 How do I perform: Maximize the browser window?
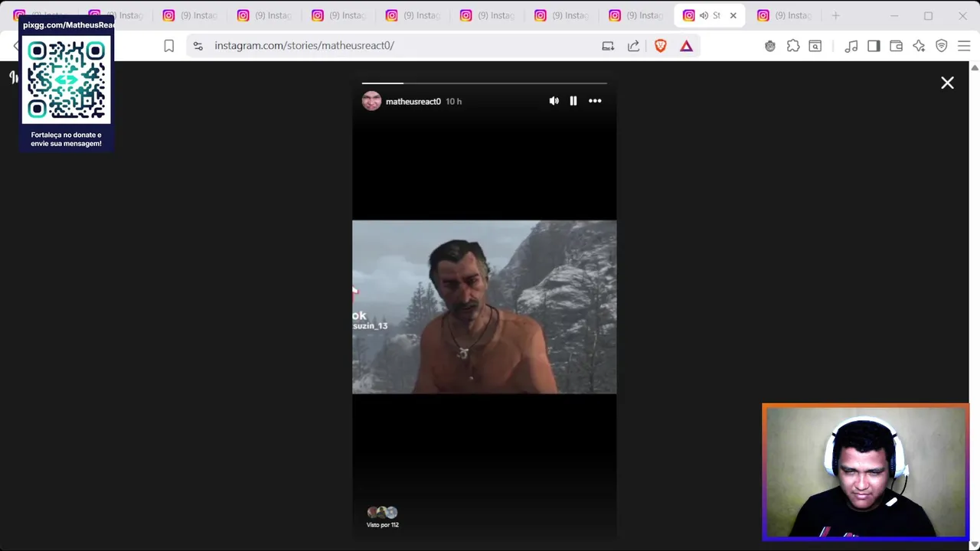(928, 15)
